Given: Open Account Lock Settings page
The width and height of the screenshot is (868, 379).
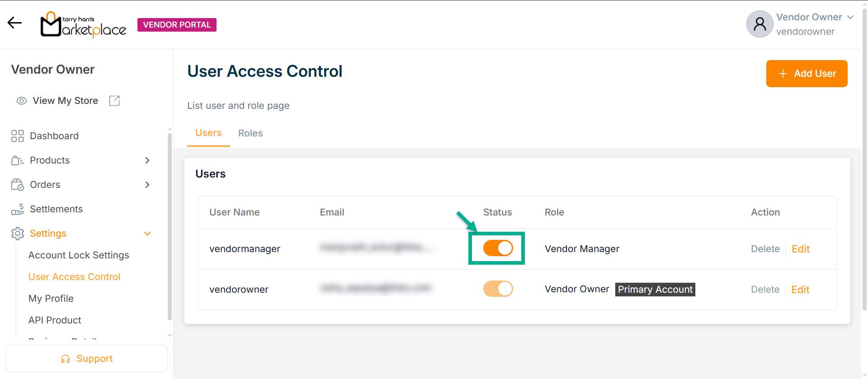Looking at the screenshot, I should (79, 255).
